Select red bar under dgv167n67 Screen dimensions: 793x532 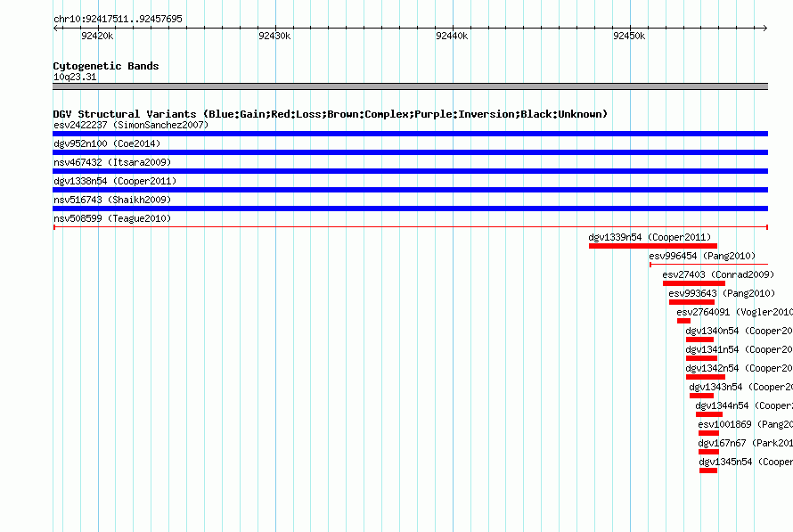point(708,452)
